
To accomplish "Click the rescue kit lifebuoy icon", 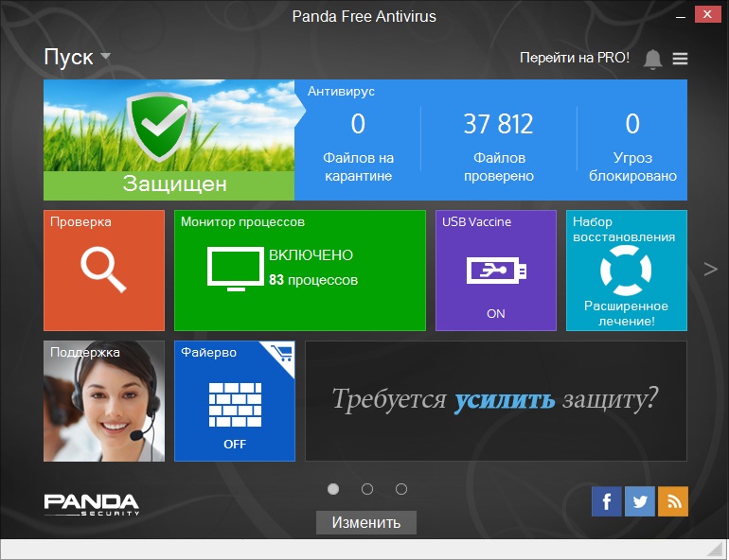I will 626,271.
